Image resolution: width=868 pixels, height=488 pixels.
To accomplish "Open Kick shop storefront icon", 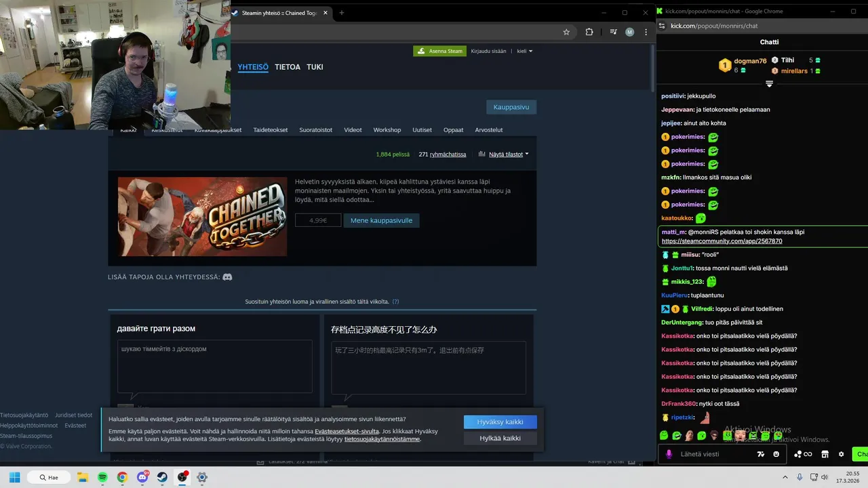I will [x=825, y=454].
